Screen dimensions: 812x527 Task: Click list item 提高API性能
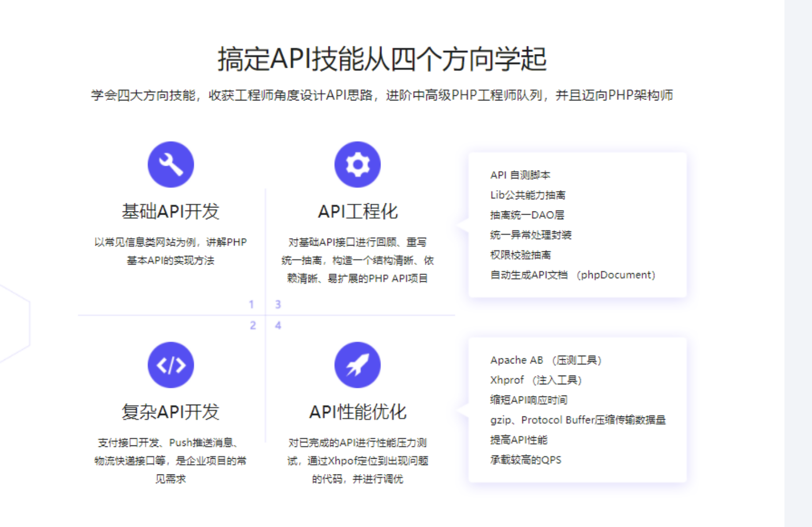[519, 440]
